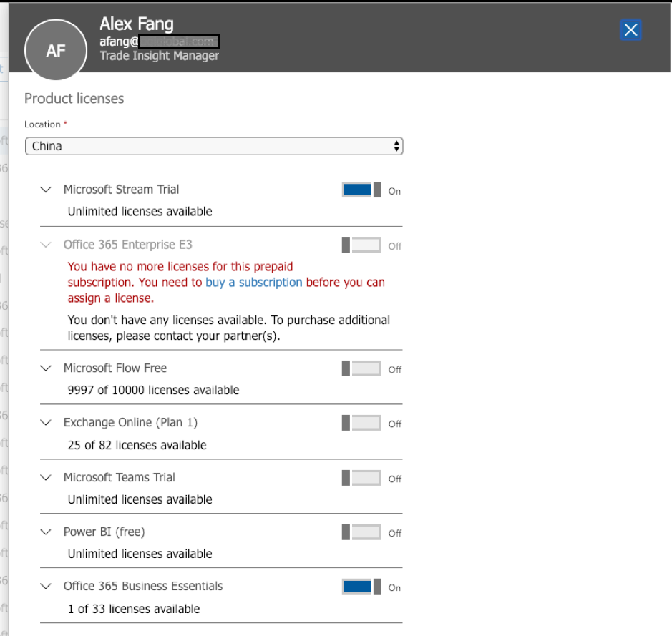Expand Power BI (free) chevron
This screenshot has width=672, height=636.
[46, 532]
